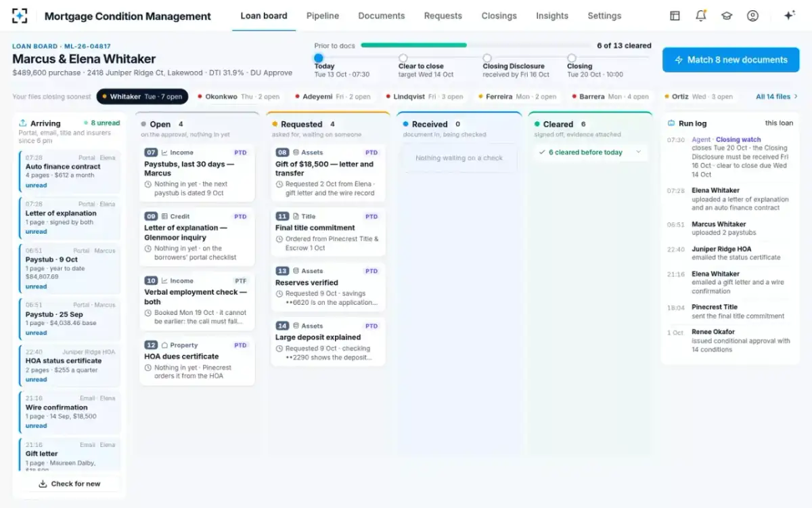Click Check for new button
This screenshot has width=812, height=508.
pos(69,484)
